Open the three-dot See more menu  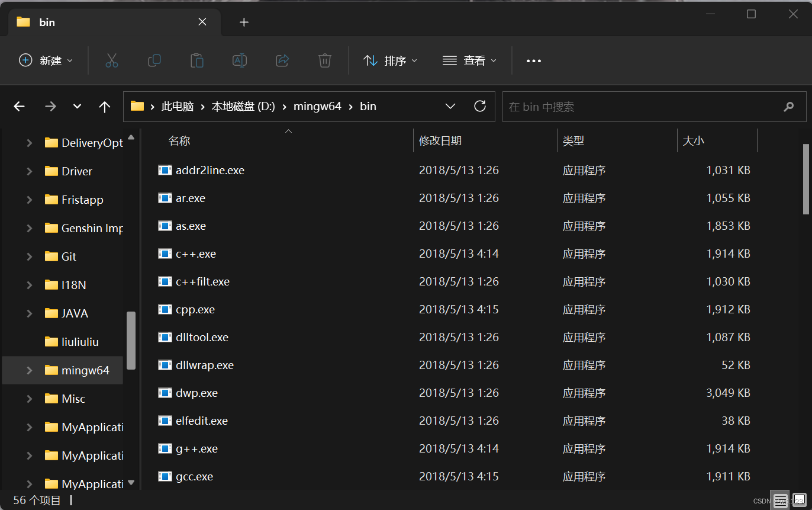click(x=534, y=60)
